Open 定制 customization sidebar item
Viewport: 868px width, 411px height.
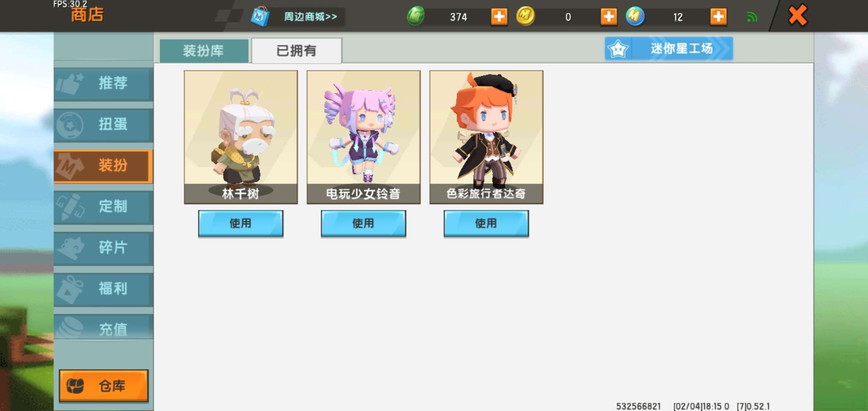click(x=104, y=207)
